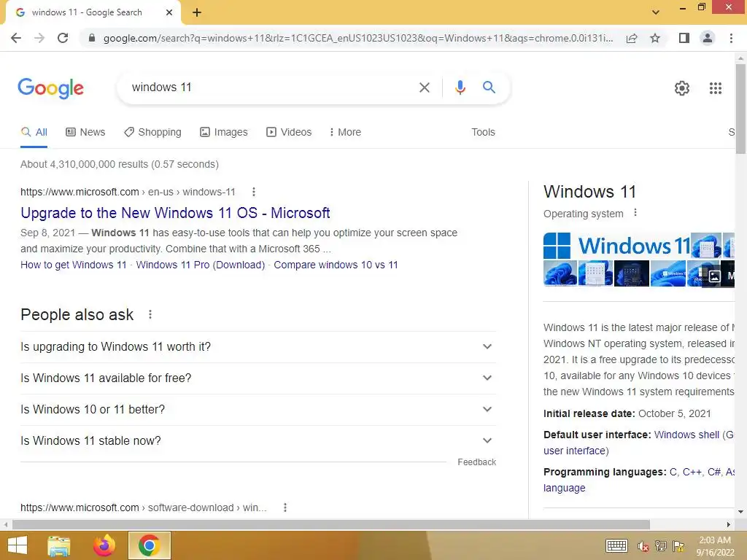Open options for the software-download result
Image resolution: width=747 pixels, height=560 pixels.
(285, 507)
